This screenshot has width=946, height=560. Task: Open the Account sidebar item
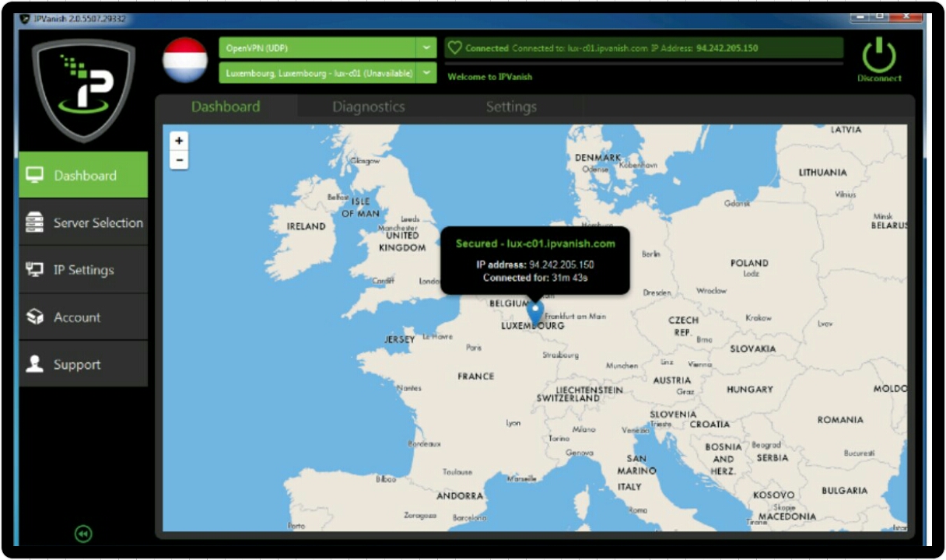pos(83,317)
